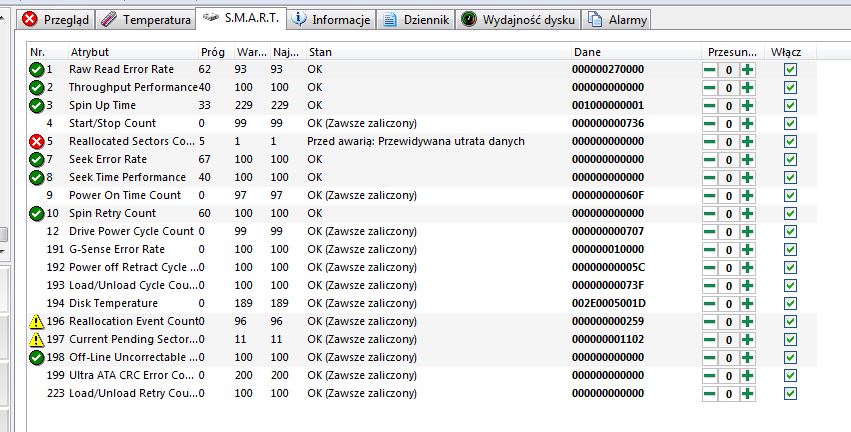This screenshot has width=851, height=432.
Task: Open the Wydajność dysku tab
Action: click(518, 20)
